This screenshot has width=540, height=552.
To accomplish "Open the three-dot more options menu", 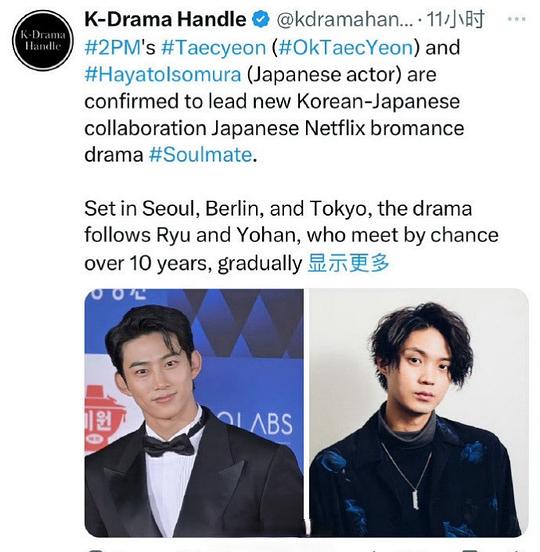I will [516, 19].
